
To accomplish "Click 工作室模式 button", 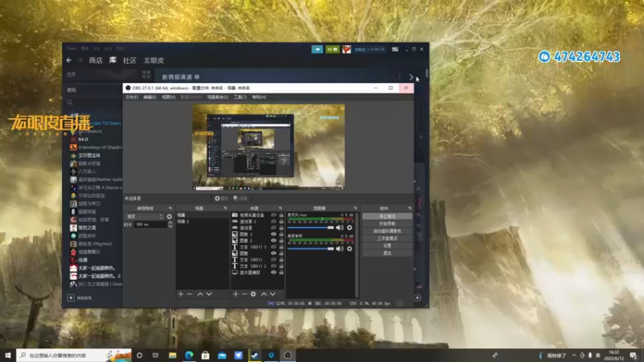I will click(x=387, y=238).
